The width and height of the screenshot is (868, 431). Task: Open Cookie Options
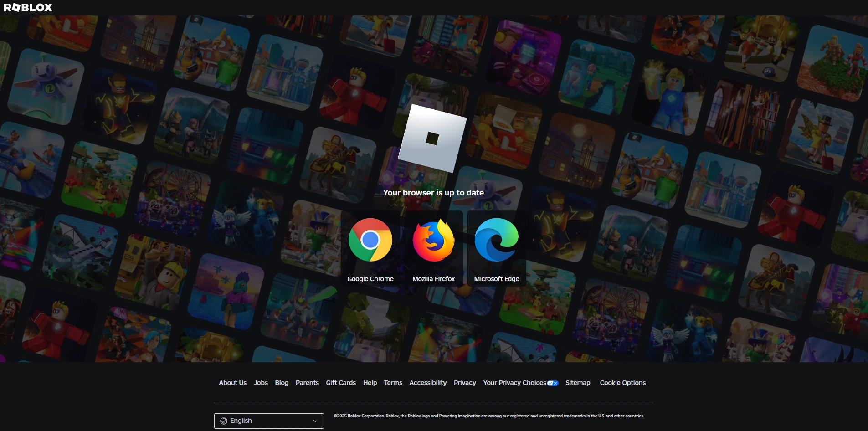pyautogui.click(x=623, y=383)
